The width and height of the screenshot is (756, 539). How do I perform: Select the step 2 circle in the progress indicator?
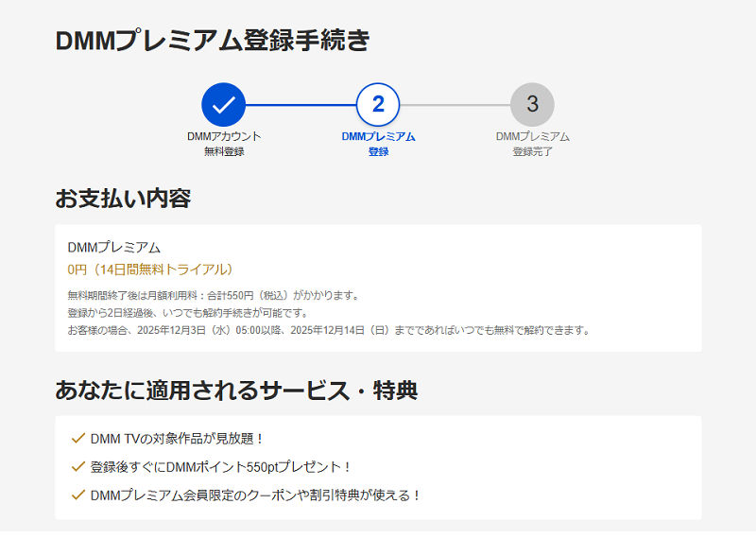pyautogui.click(x=378, y=105)
